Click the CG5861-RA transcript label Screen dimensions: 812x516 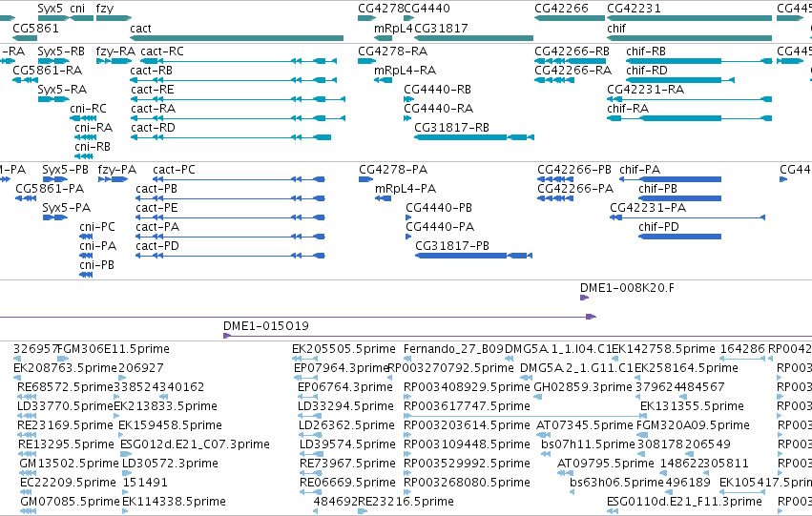point(47,71)
